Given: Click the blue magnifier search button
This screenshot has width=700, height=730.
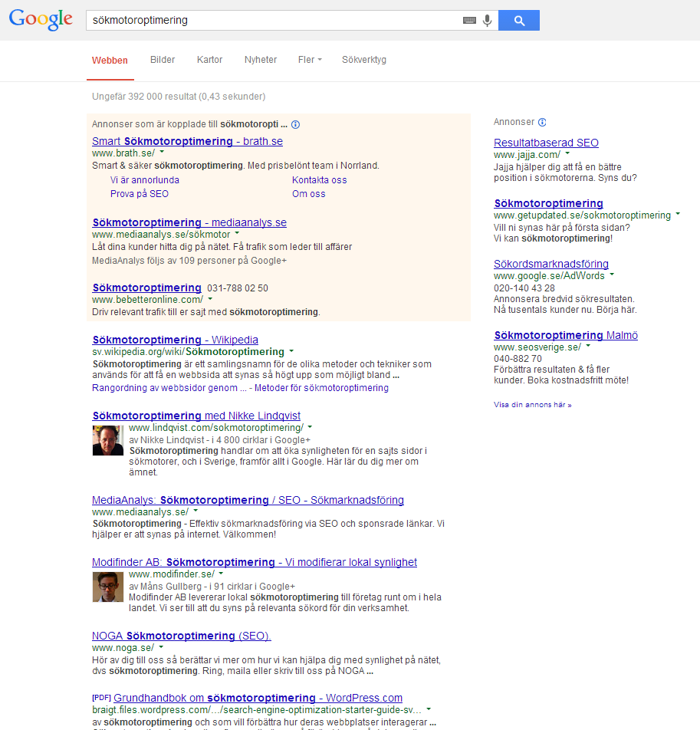Looking at the screenshot, I should pyautogui.click(x=518, y=21).
